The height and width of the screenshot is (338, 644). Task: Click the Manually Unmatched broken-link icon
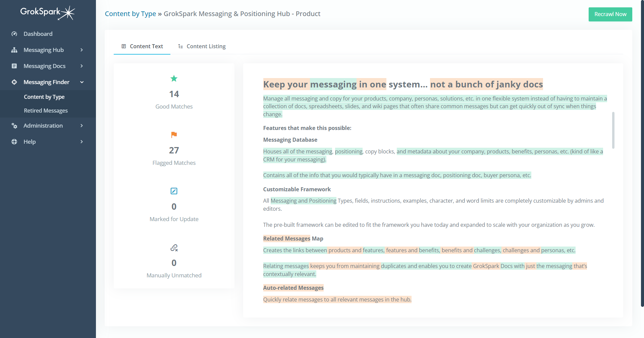(174, 248)
